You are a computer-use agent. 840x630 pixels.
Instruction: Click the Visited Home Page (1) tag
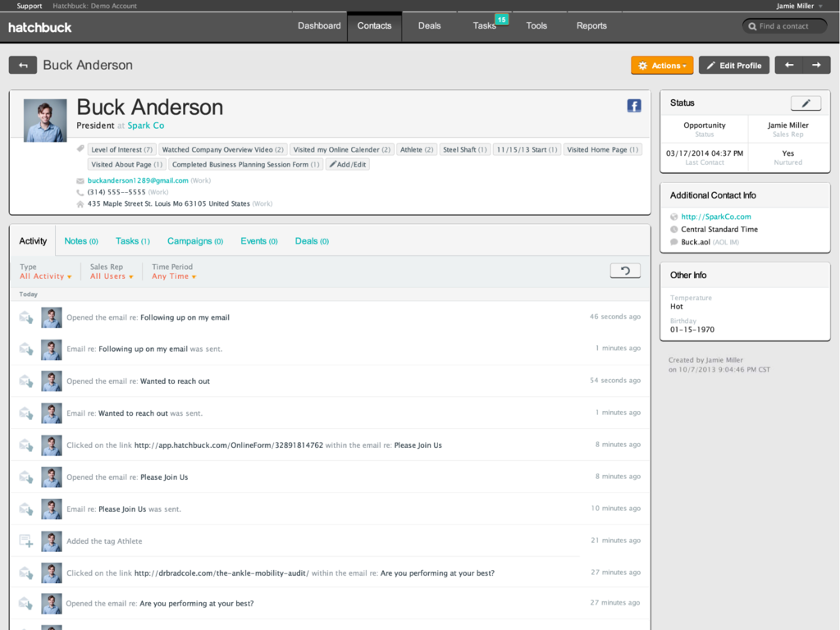[603, 149]
